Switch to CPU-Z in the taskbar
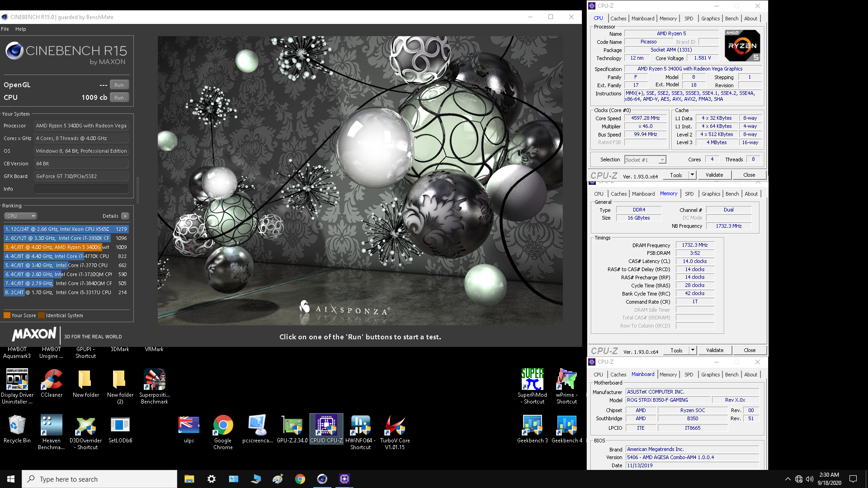The image size is (868, 488). pyautogui.click(x=344, y=479)
